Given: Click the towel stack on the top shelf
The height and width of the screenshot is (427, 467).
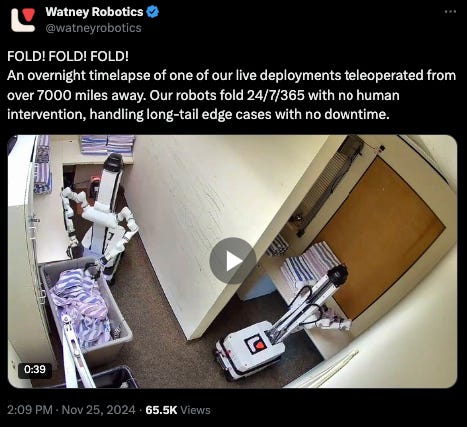Looking at the screenshot, I should 108,144.
